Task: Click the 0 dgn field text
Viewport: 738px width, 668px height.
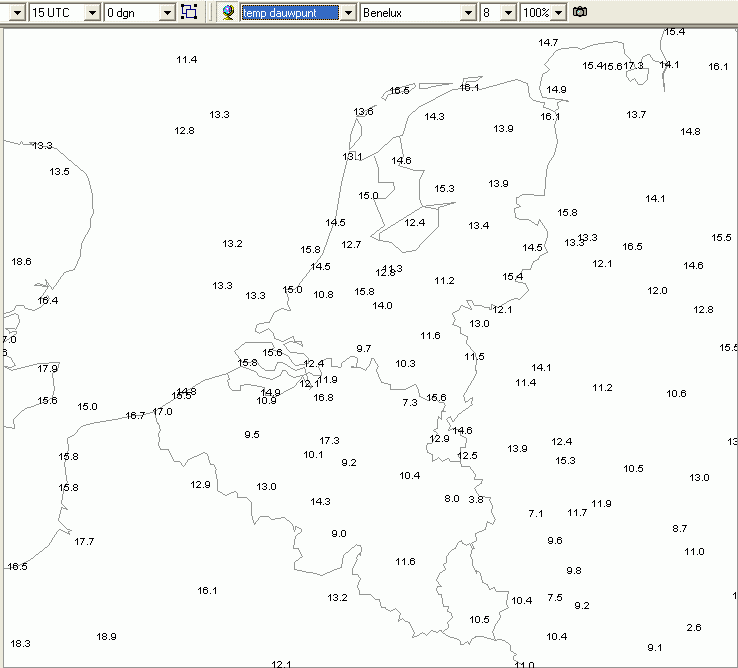Action: 120,13
